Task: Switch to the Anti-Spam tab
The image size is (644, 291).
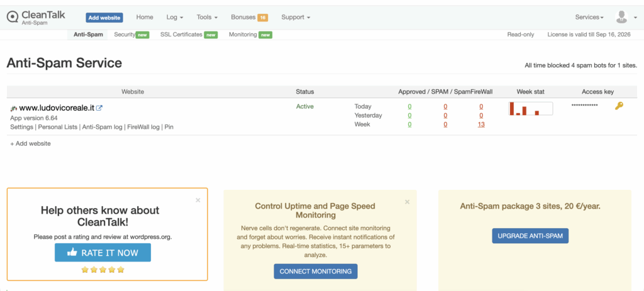Action: 88,35
